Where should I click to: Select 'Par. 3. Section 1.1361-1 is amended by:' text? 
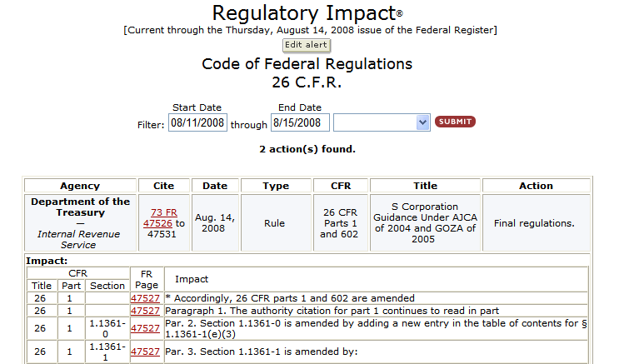tap(262, 352)
